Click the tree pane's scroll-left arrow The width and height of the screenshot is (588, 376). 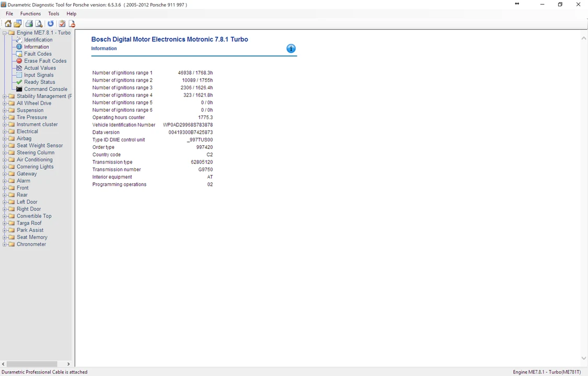tap(3, 364)
